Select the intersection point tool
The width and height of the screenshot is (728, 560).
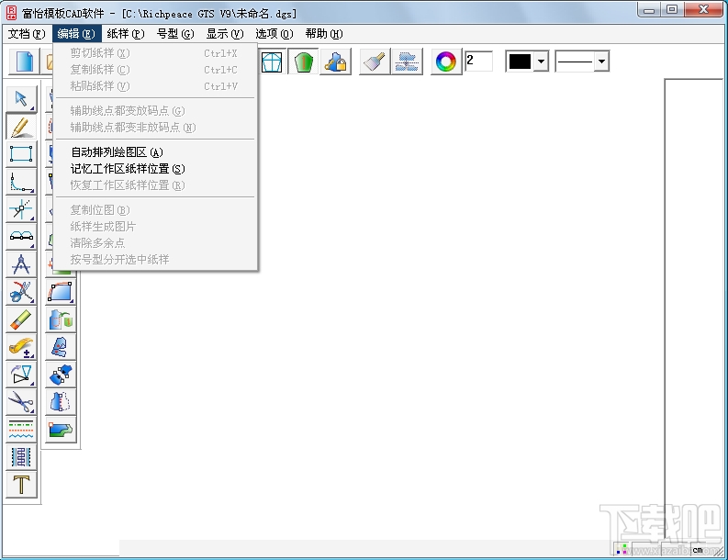click(21, 209)
